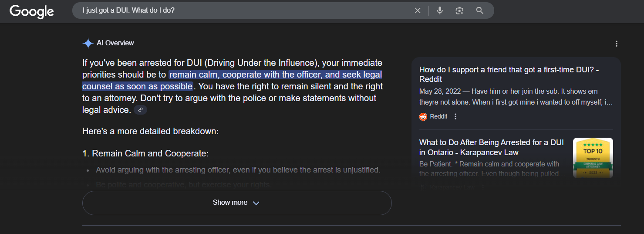This screenshot has height=234, width=644.
Task: Click the highlighted 'remain calm, cooperate' sentence
Action: coord(233,80)
